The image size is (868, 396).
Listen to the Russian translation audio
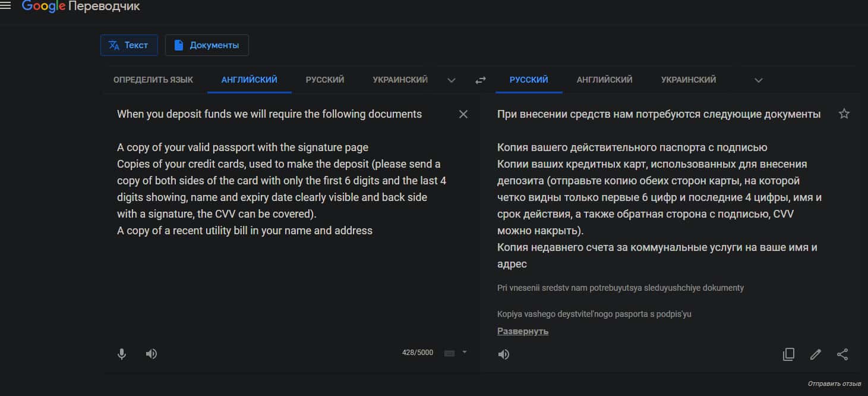click(504, 354)
